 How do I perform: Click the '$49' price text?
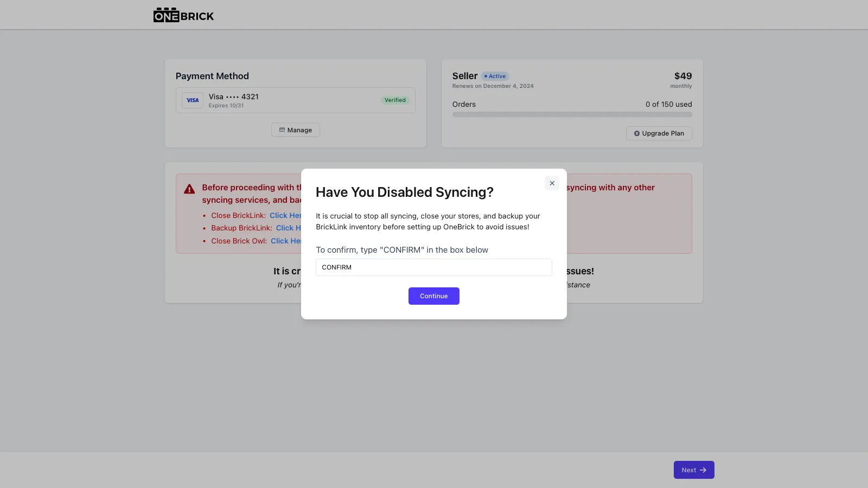(x=683, y=76)
